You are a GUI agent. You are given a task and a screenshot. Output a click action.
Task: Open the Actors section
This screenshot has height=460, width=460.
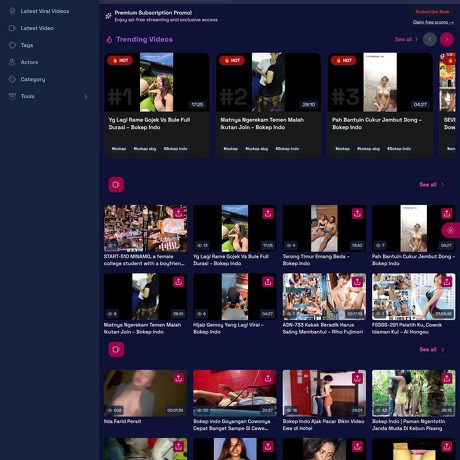pos(29,62)
